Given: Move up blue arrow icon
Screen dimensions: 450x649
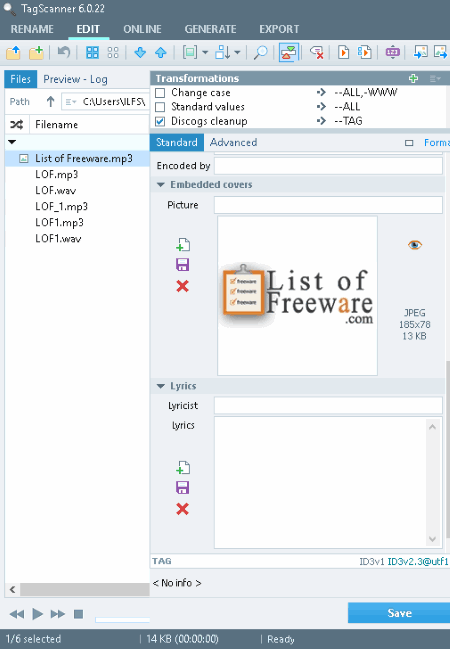Looking at the screenshot, I should [x=161, y=53].
